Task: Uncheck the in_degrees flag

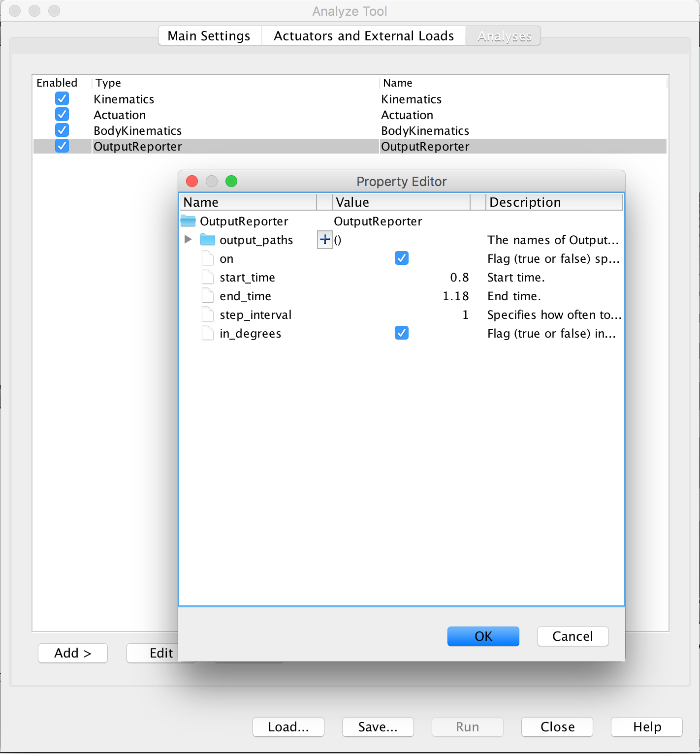Action: [401, 333]
